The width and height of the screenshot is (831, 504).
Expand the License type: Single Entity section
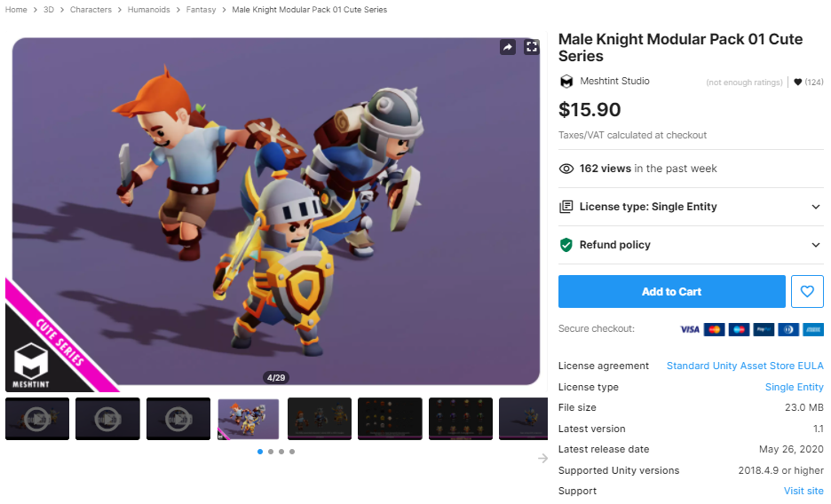pyautogui.click(x=816, y=207)
